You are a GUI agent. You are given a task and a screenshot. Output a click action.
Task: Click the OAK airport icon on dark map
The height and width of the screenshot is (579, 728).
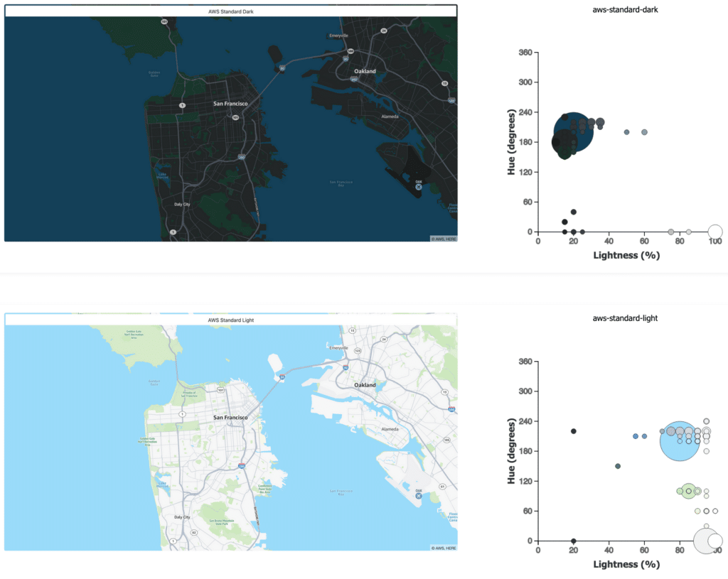tap(418, 187)
